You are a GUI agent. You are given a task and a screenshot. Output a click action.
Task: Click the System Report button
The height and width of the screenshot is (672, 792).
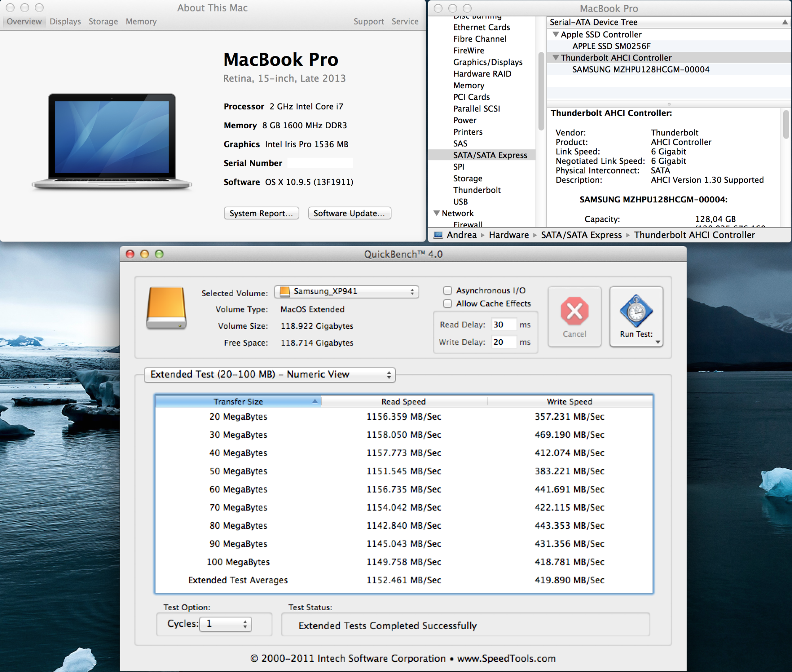(x=261, y=213)
